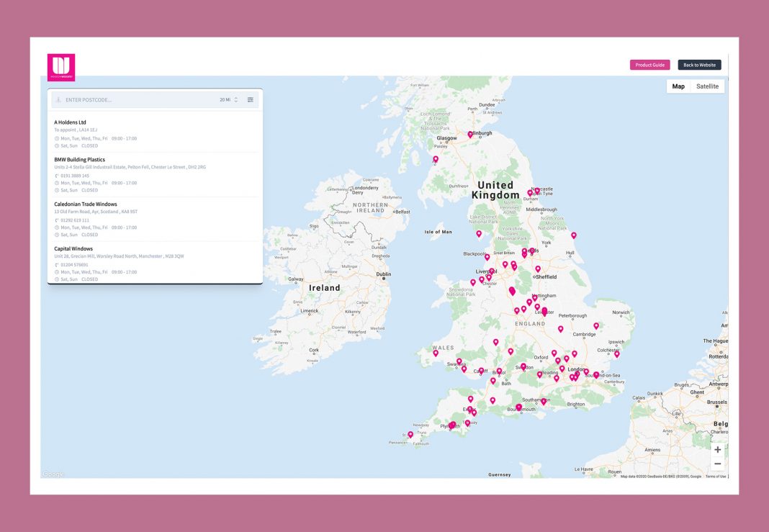Open the filter options icon in search bar
This screenshot has height=532, width=769.
[250, 100]
